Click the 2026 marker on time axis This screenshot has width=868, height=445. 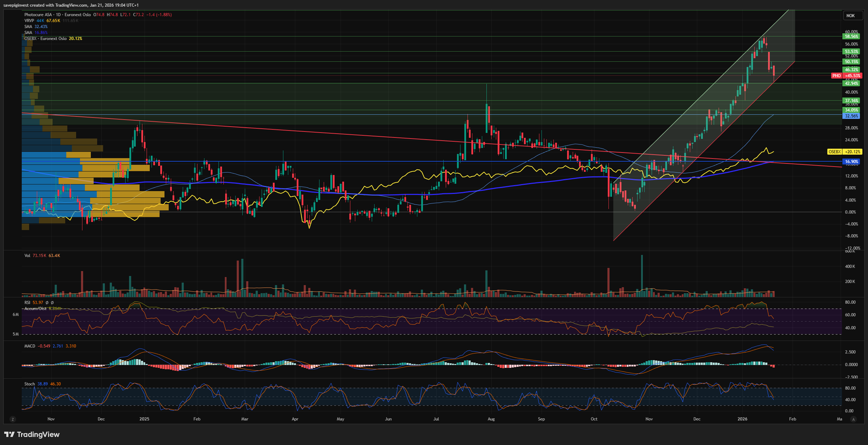click(742, 419)
